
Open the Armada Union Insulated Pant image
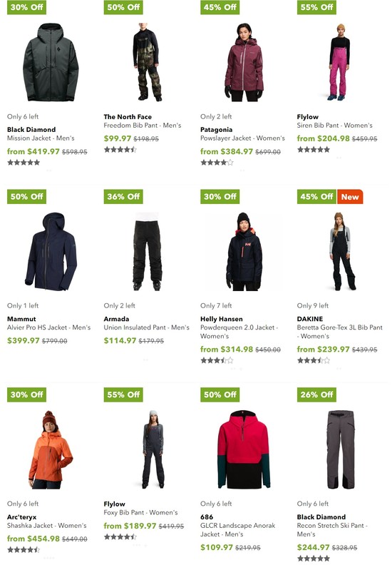(x=148, y=252)
